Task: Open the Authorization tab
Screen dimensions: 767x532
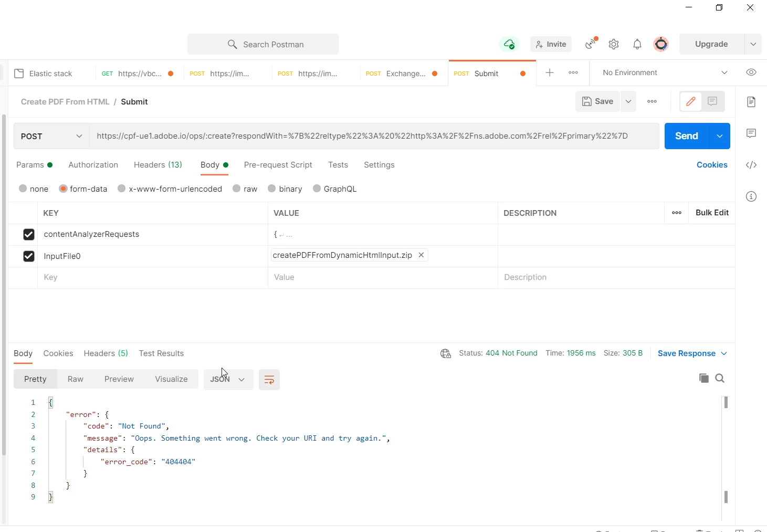Action: click(93, 165)
